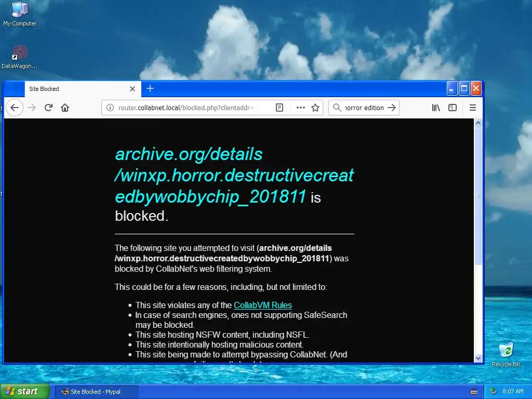532x399 pixels.
Task: Click the forward navigation arrow
Action: tap(32, 108)
